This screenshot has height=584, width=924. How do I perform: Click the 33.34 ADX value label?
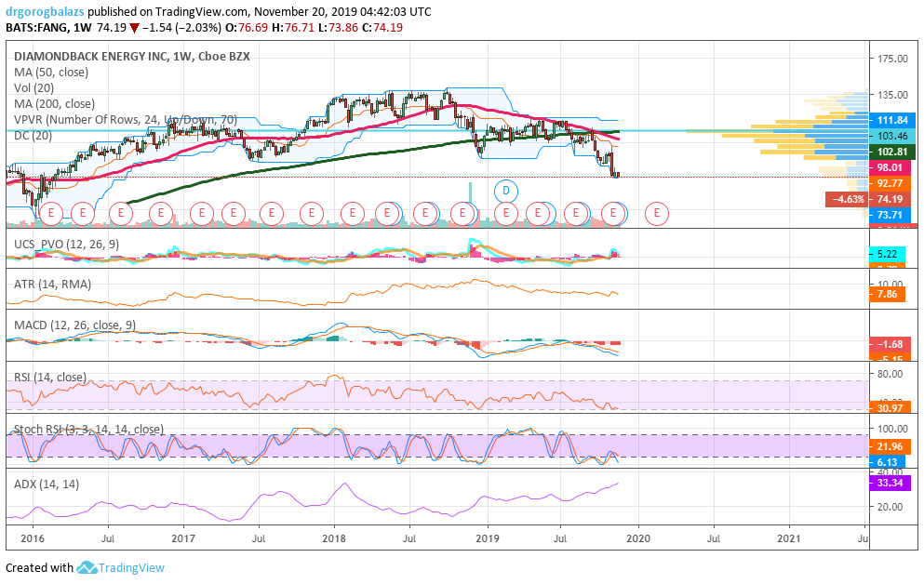pyautogui.click(x=890, y=484)
